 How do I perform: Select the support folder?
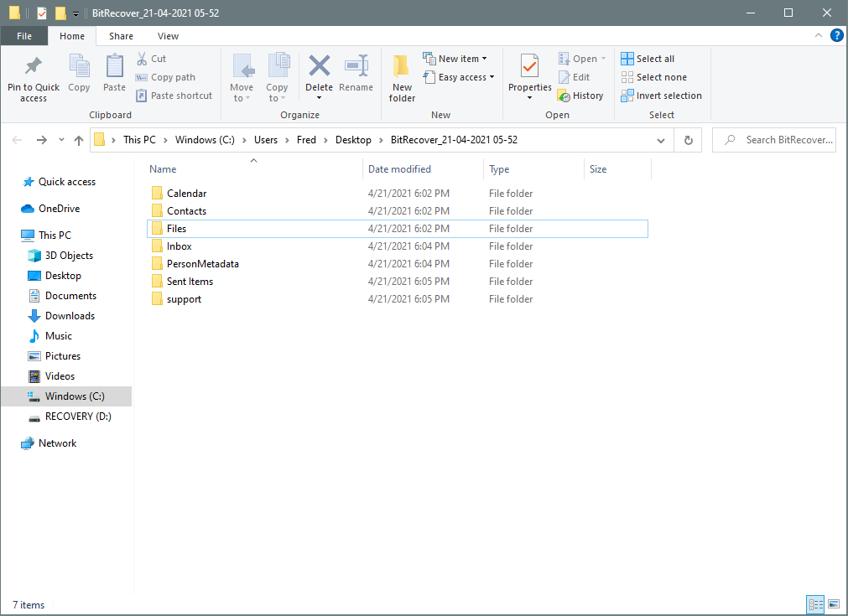[398, 299]
